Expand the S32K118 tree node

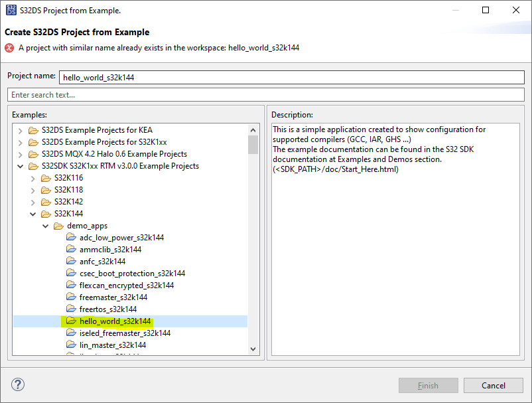33,190
